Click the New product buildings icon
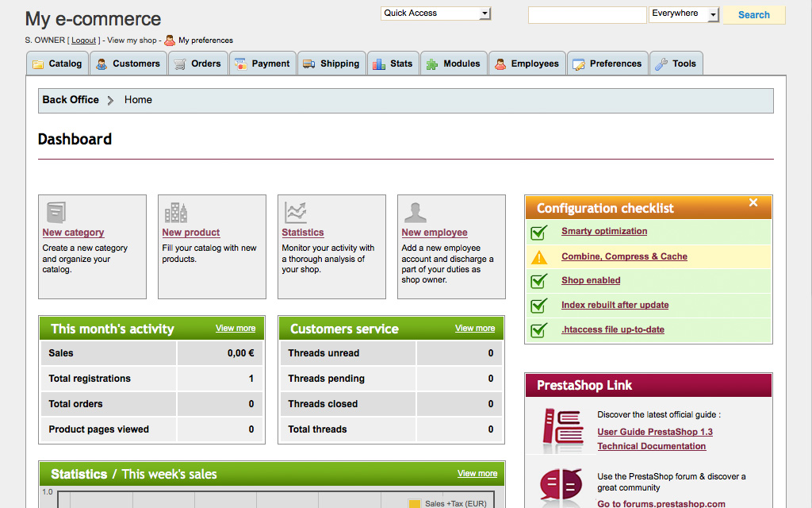812x508 pixels. 175,213
